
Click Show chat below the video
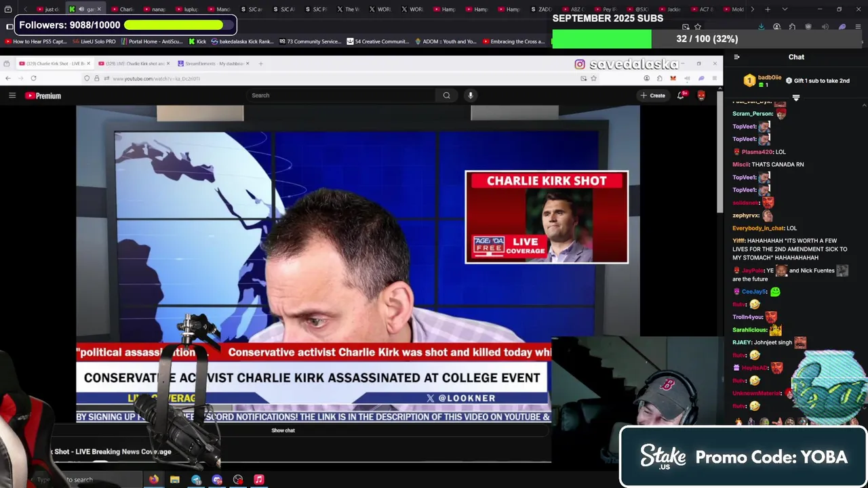283,430
